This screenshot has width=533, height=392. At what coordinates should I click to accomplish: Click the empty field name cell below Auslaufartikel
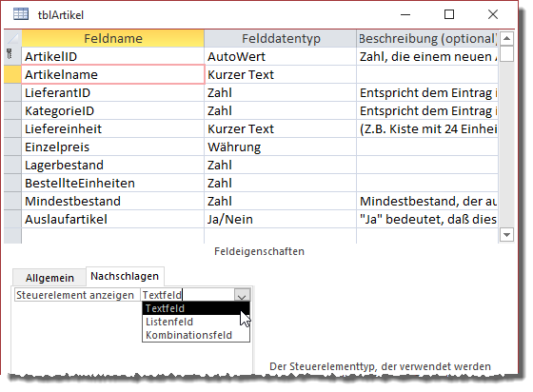point(113,236)
